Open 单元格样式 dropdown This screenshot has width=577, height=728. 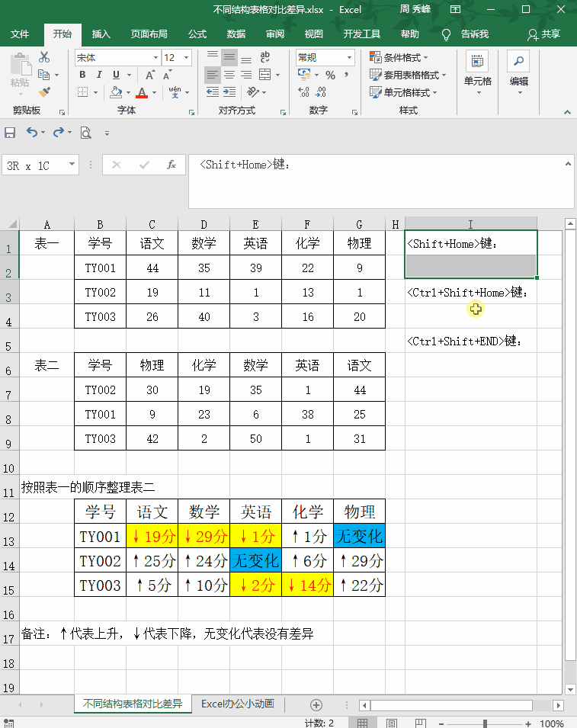[x=403, y=92]
